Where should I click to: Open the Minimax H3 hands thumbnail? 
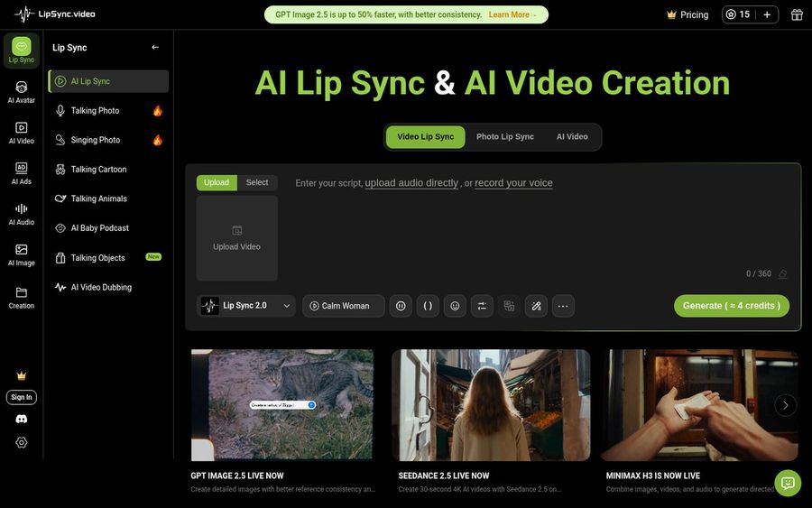pos(699,405)
